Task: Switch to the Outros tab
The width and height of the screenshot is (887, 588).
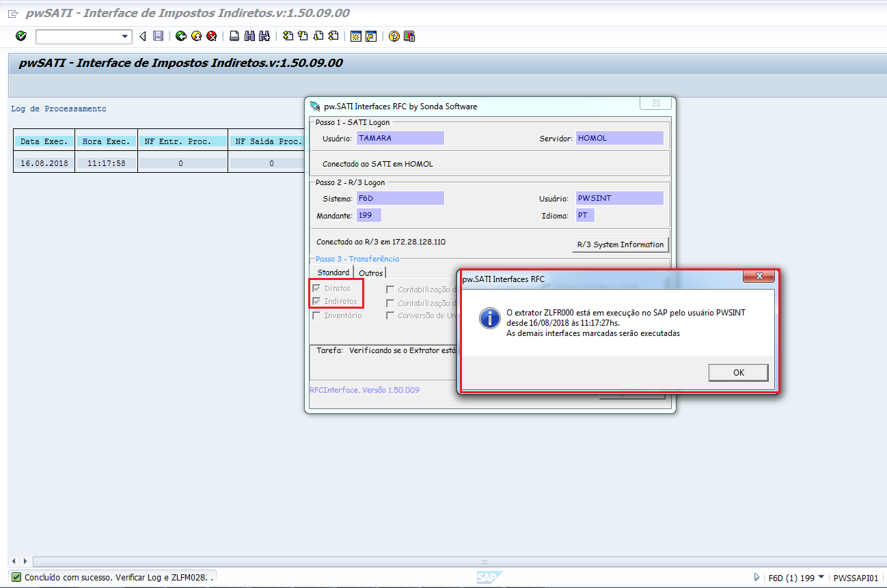Action: [x=371, y=273]
